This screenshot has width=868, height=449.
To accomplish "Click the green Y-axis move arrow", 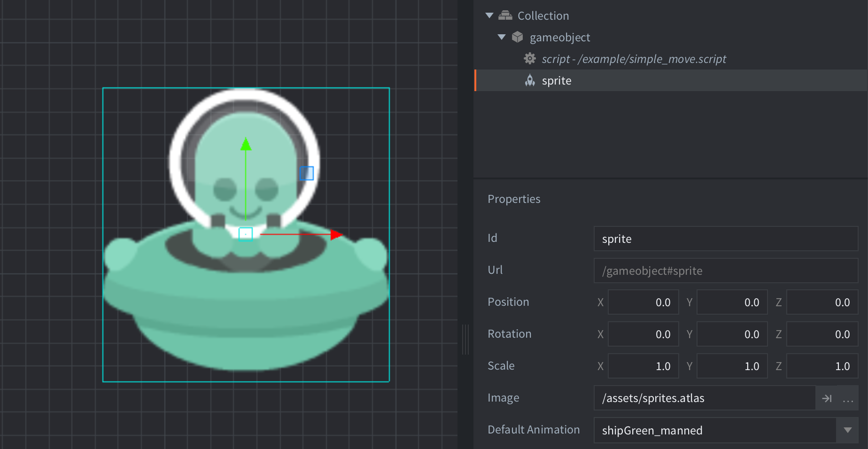I will point(246,144).
